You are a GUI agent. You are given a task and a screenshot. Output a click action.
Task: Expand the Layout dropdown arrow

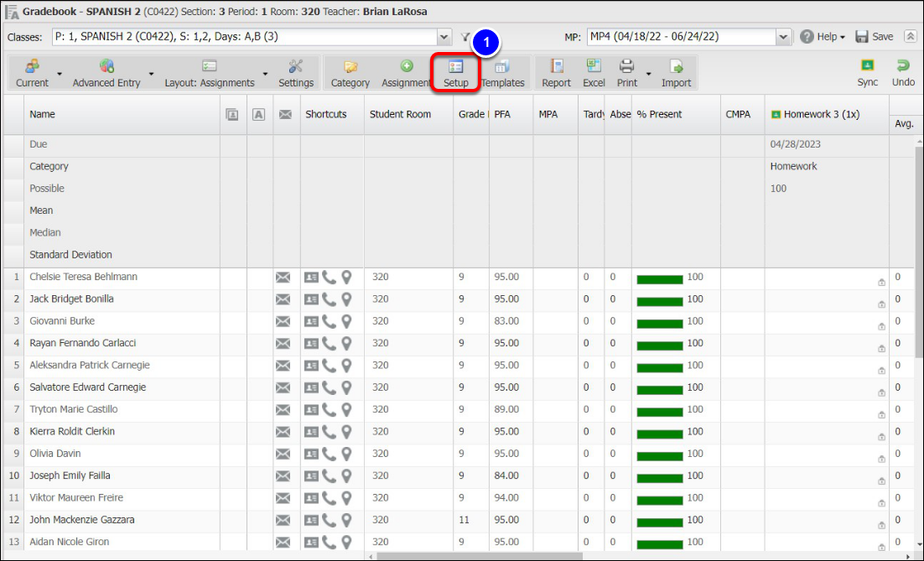click(x=265, y=74)
